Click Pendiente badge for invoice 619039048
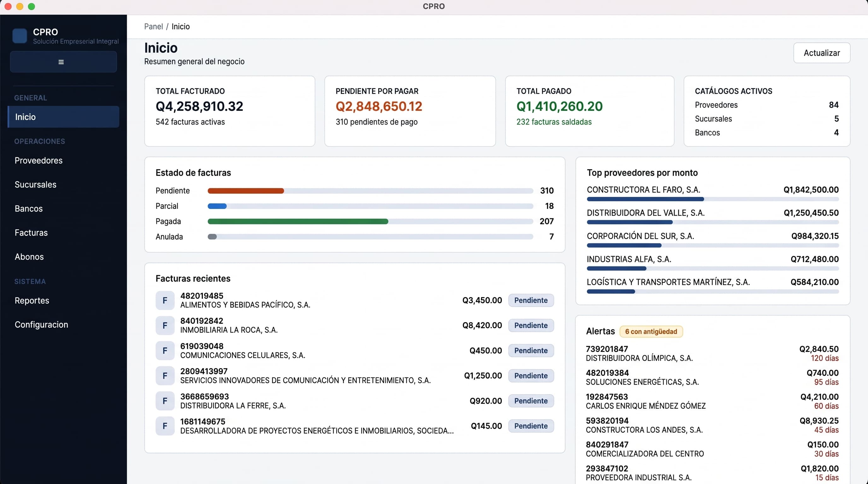 click(531, 351)
